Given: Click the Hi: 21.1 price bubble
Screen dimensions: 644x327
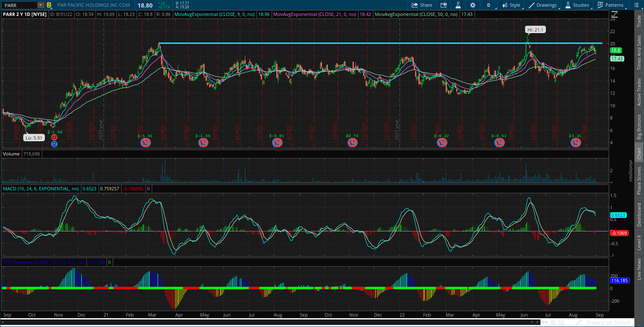Looking at the screenshot, I should 535,29.
